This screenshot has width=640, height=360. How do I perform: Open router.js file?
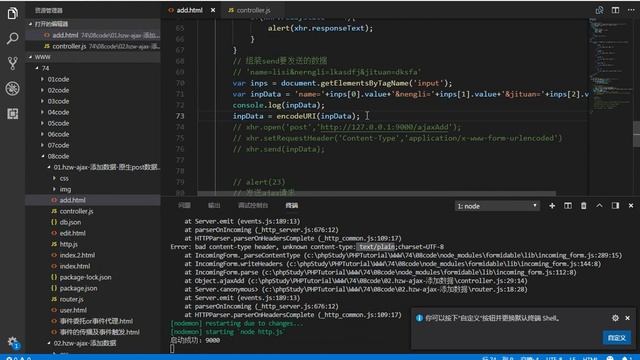(93, 299)
